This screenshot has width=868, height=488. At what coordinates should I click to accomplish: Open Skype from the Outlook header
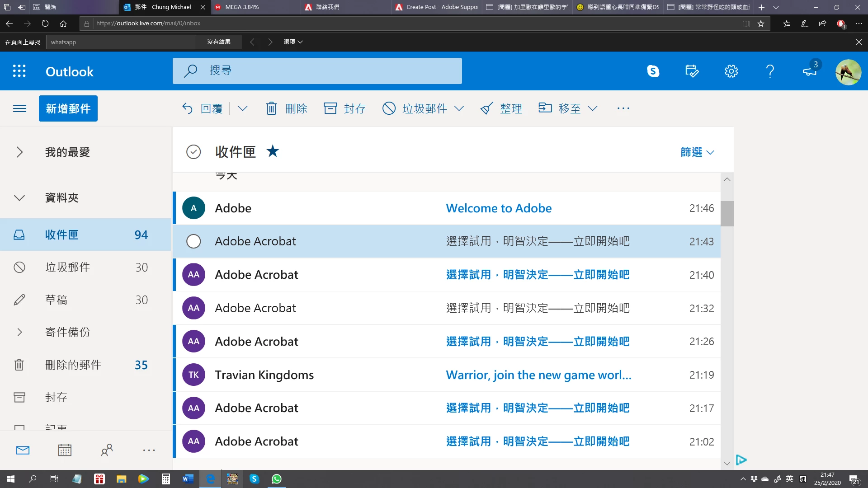coord(653,71)
